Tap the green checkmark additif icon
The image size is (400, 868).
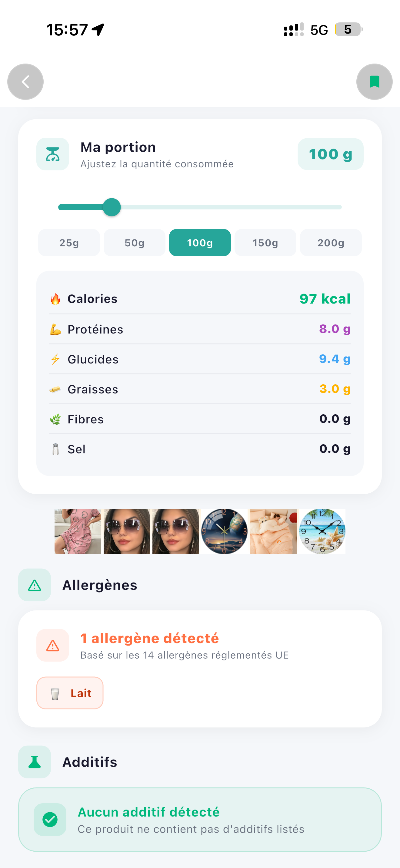50,820
